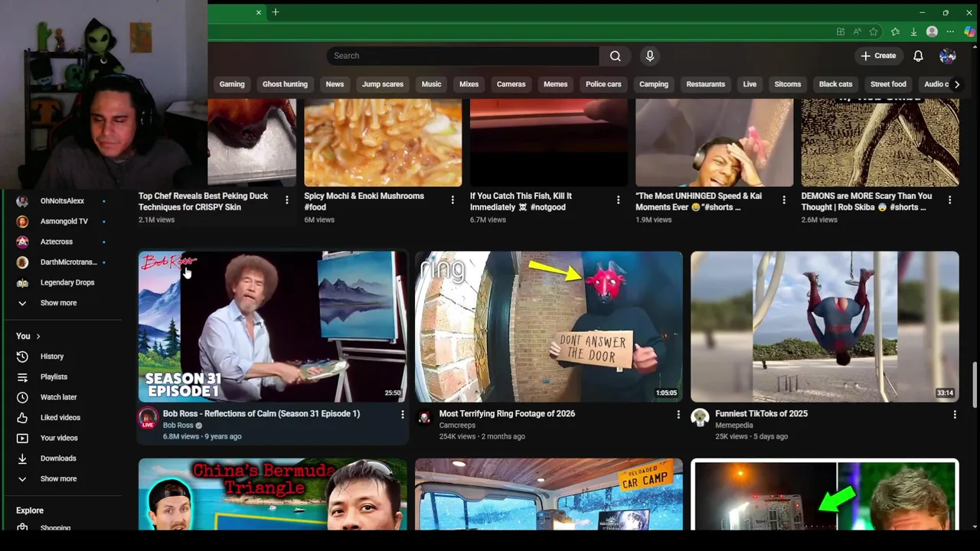Click the search magnifier button

point(615,56)
